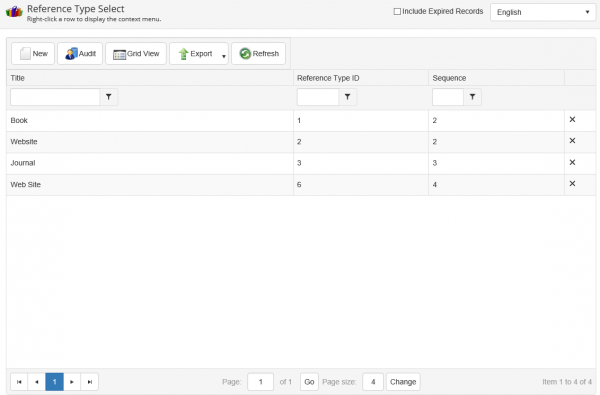The image size is (600, 395).
Task: Refresh the reference type list
Action: [x=258, y=54]
